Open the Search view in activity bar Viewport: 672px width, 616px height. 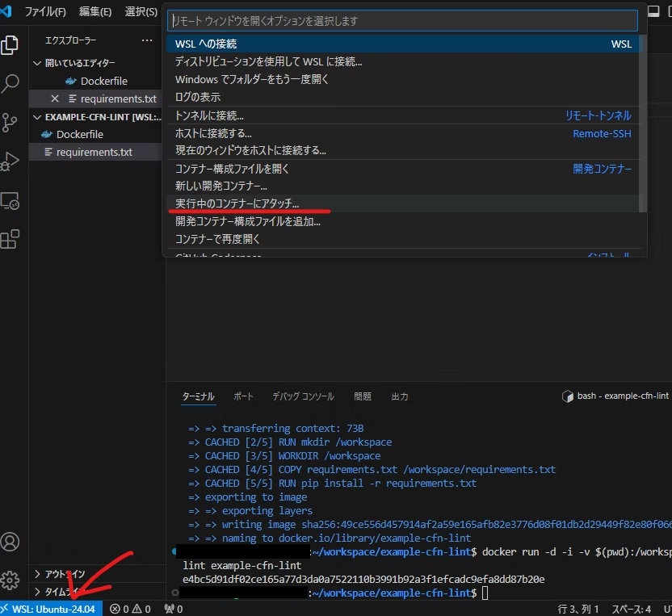click(x=10, y=84)
